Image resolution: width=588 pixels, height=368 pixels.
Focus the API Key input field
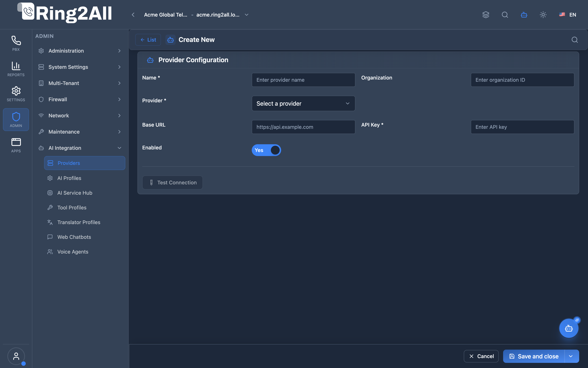[522, 127]
